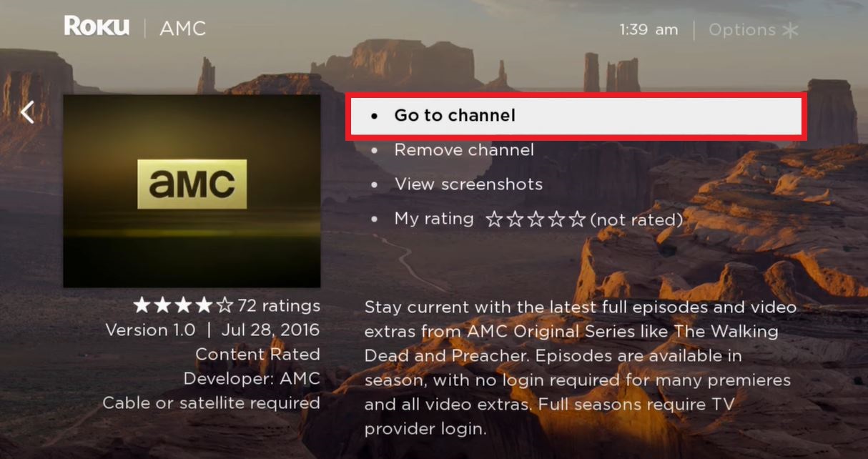
Task: Open View screenshots
Action: pos(468,184)
